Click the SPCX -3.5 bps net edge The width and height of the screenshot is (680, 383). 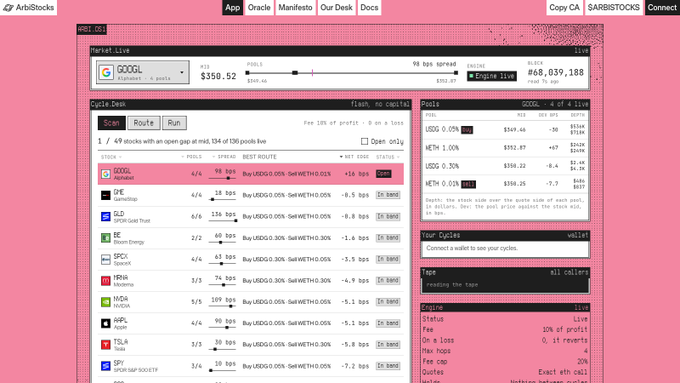(355, 259)
